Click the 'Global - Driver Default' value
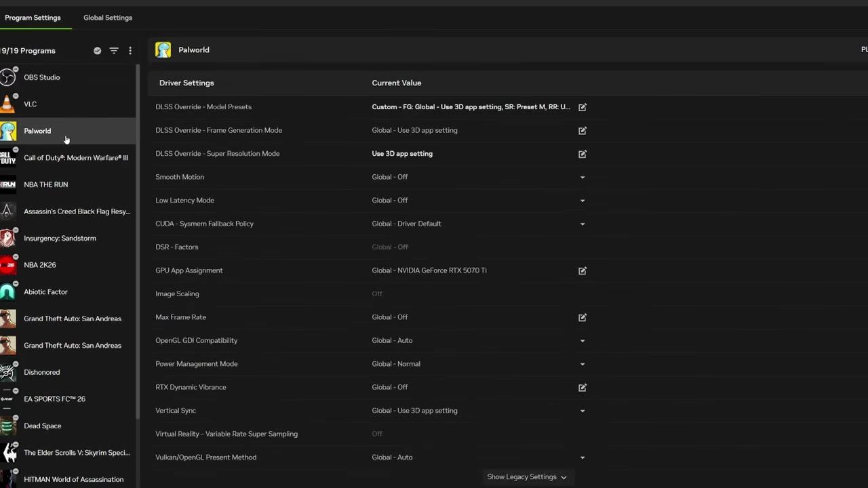Viewport: 868px width, 488px height. 406,224
